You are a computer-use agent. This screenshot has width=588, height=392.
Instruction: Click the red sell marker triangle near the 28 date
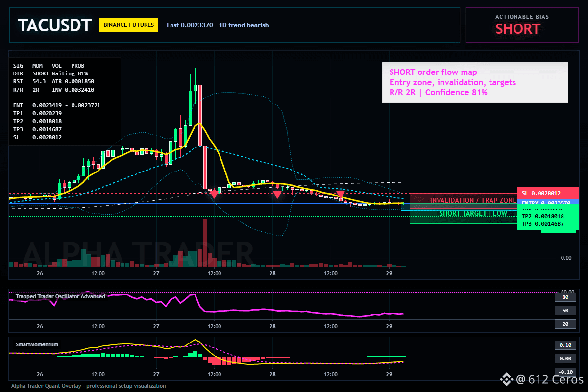tap(277, 195)
